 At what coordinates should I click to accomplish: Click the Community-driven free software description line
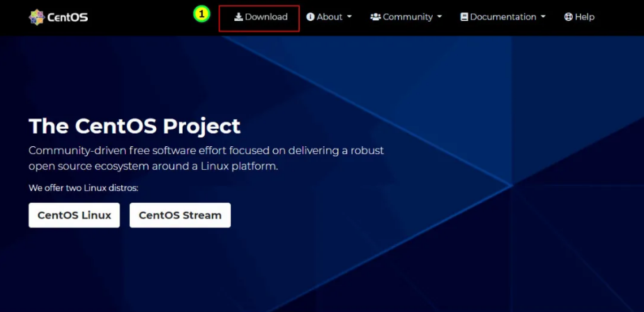coord(206,150)
